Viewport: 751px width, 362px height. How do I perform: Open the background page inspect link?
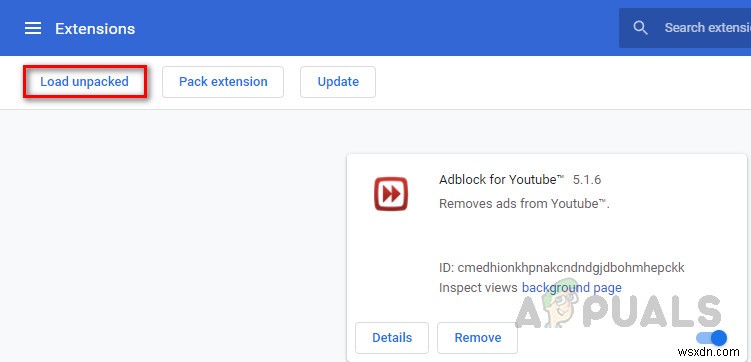[x=571, y=287]
